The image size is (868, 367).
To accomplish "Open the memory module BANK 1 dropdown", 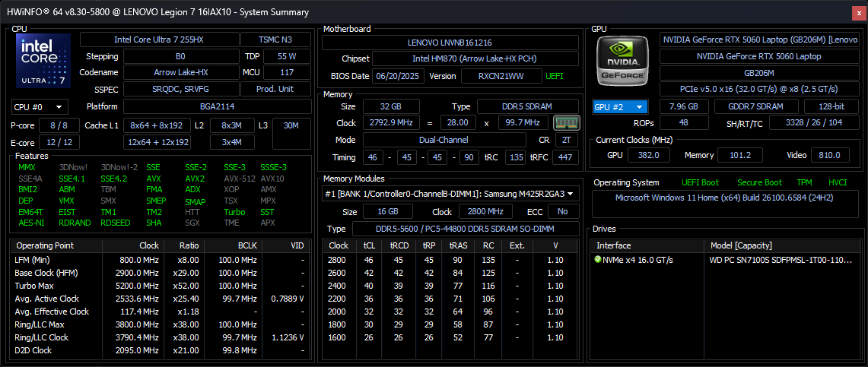I will pyautogui.click(x=450, y=194).
